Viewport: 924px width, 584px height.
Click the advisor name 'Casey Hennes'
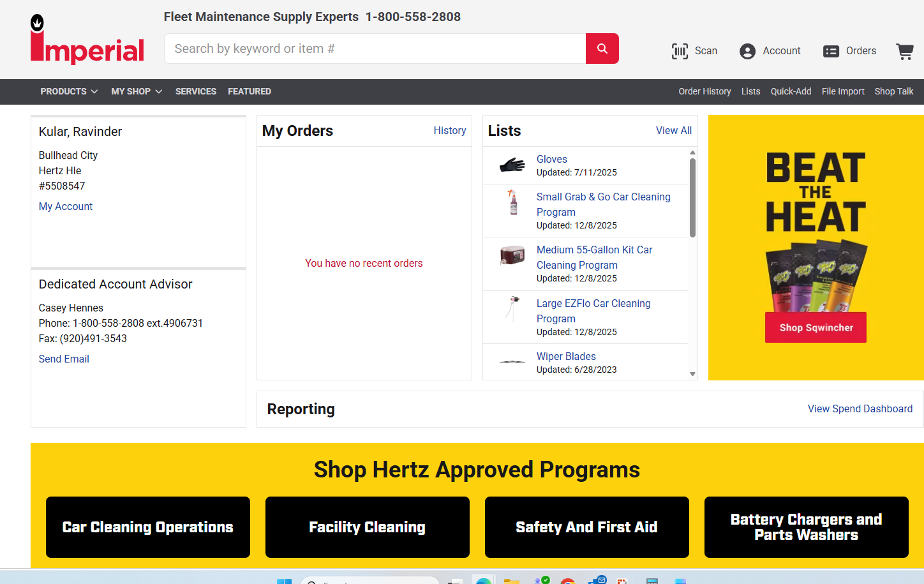pos(71,308)
